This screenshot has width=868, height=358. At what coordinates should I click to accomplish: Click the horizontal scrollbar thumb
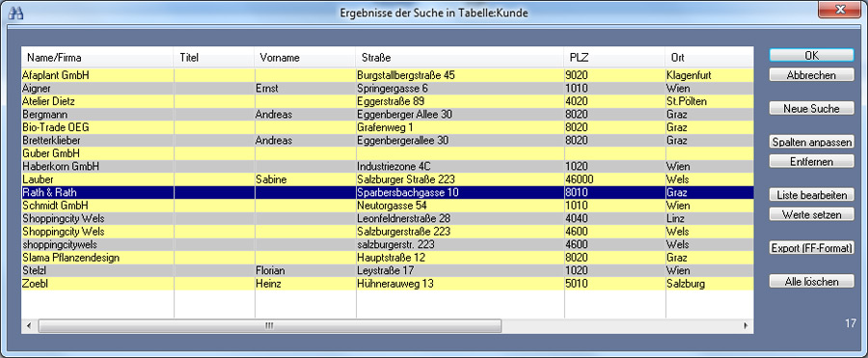tap(270, 326)
